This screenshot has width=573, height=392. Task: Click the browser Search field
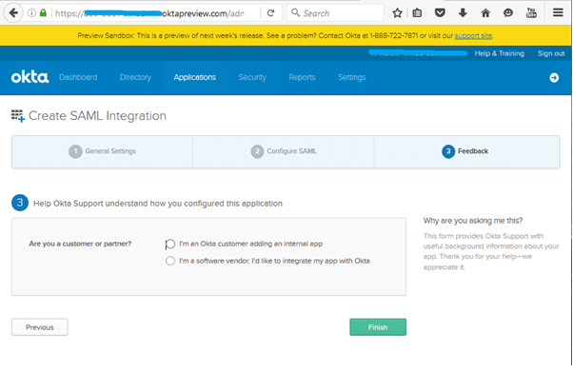(335, 13)
